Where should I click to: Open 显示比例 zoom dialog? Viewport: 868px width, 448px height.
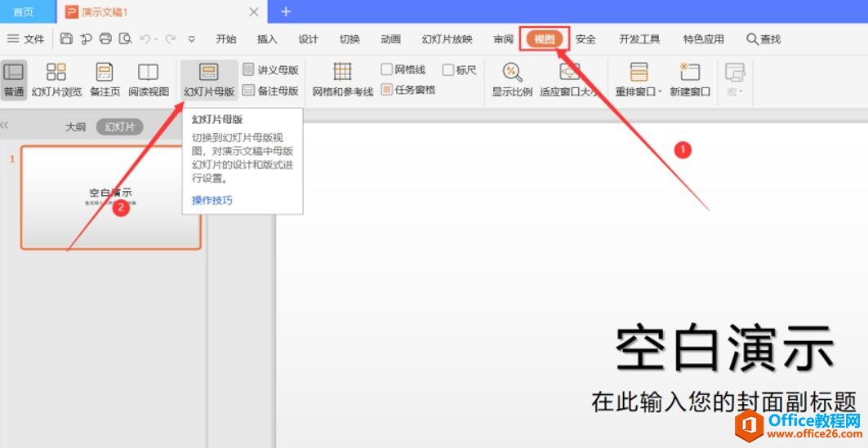(x=512, y=80)
